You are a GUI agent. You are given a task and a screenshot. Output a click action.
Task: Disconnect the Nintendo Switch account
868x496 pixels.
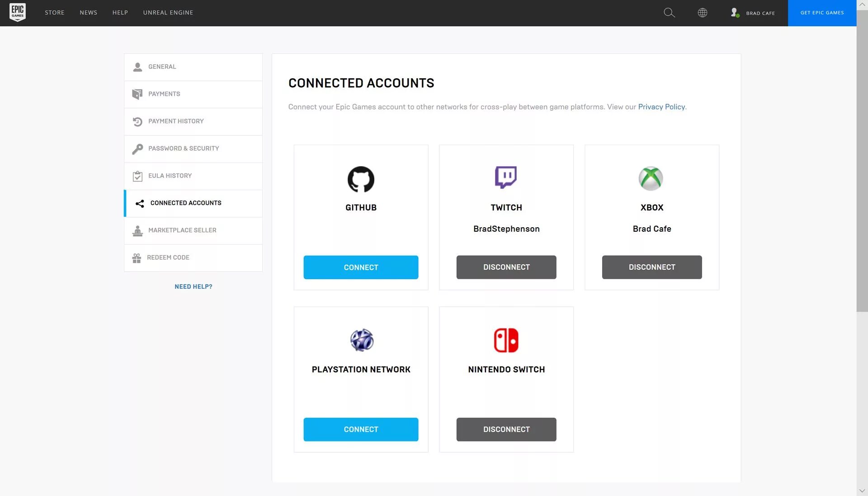tap(506, 429)
